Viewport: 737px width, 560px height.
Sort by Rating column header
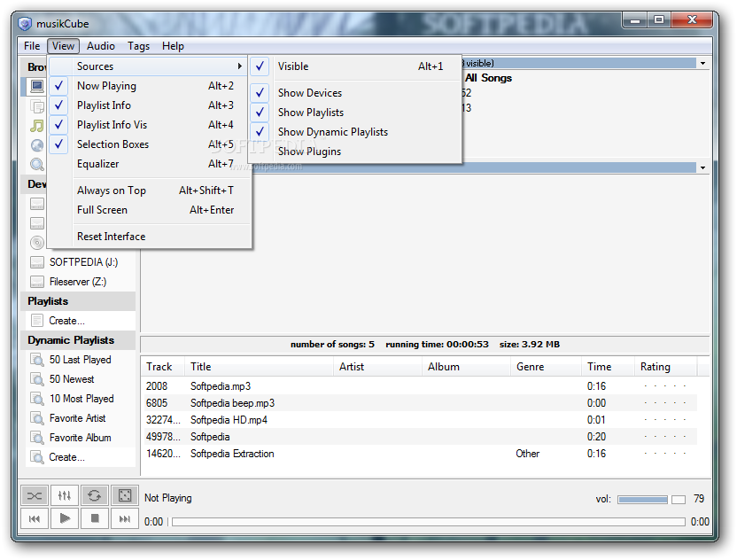[665, 367]
